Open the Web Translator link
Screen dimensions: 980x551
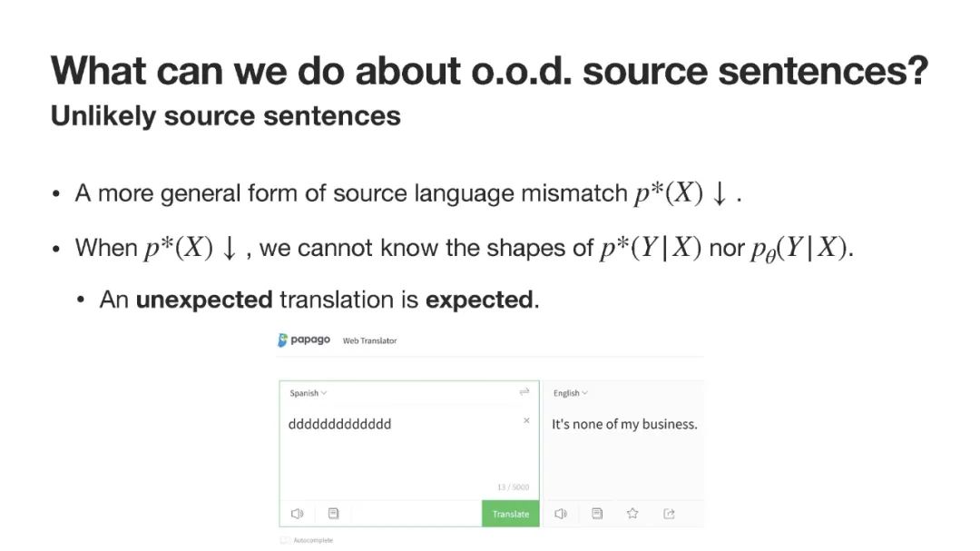[x=369, y=341]
